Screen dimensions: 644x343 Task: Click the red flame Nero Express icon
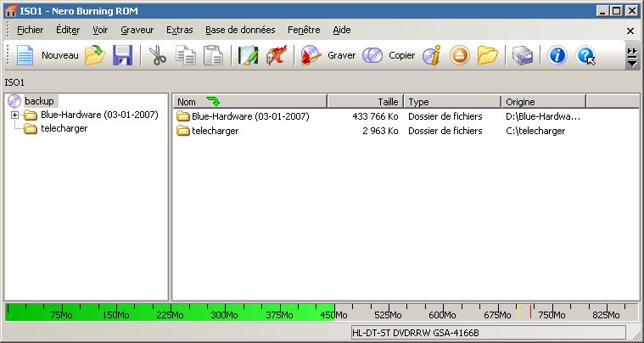coord(276,55)
